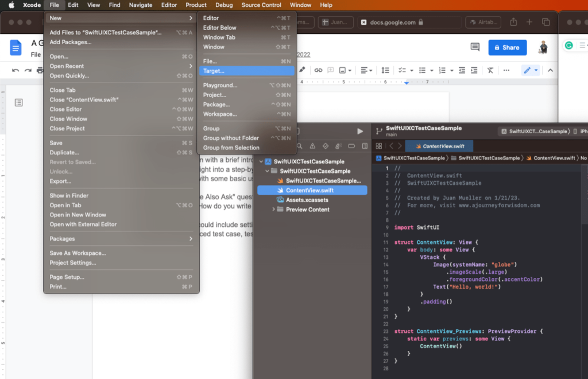588x379 pixels.
Task: Choose Package… from the New submenu
Action: coord(247,105)
